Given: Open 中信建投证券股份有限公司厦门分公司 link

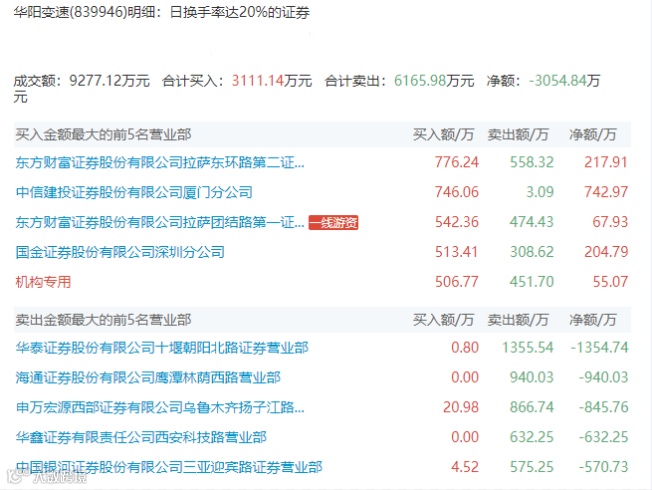Looking at the screenshot, I should click(134, 192).
